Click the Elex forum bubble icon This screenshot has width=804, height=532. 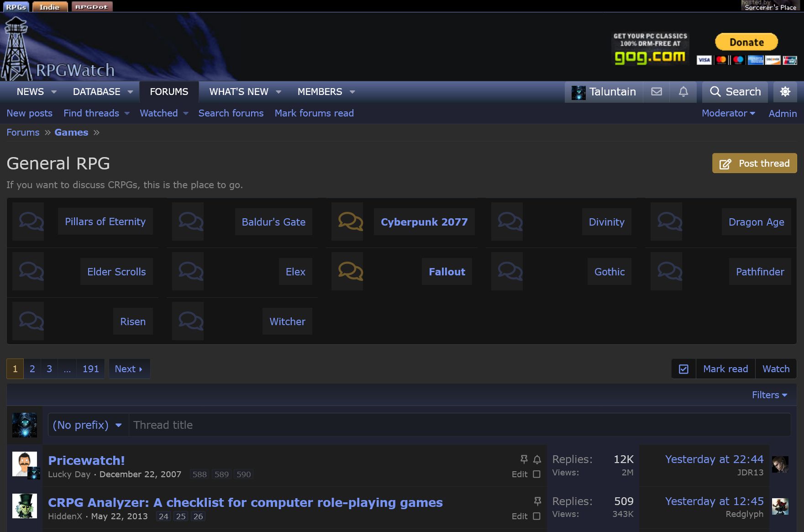coord(191,271)
